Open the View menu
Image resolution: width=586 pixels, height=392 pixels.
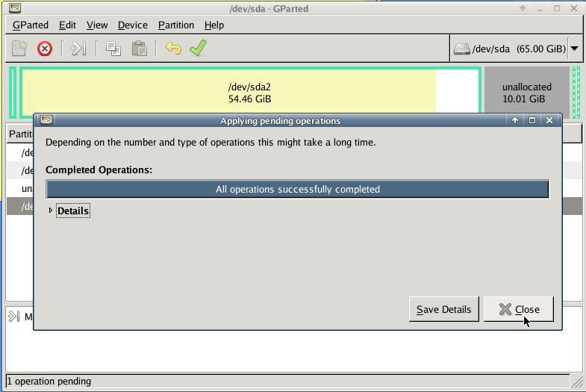tap(96, 25)
